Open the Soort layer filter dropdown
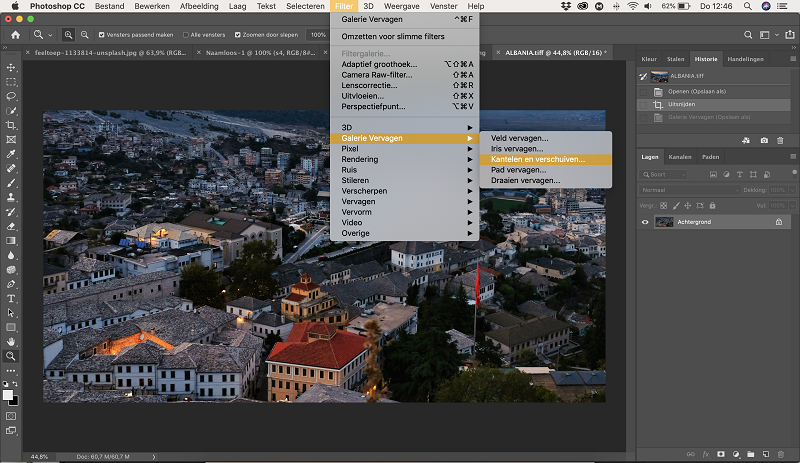The image size is (800, 463). [x=664, y=175]
